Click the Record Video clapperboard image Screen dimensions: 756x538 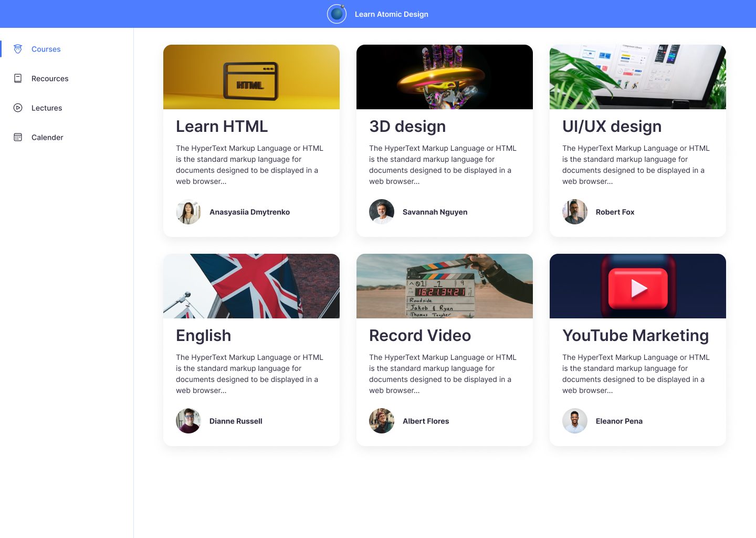(x=445, y=286)
